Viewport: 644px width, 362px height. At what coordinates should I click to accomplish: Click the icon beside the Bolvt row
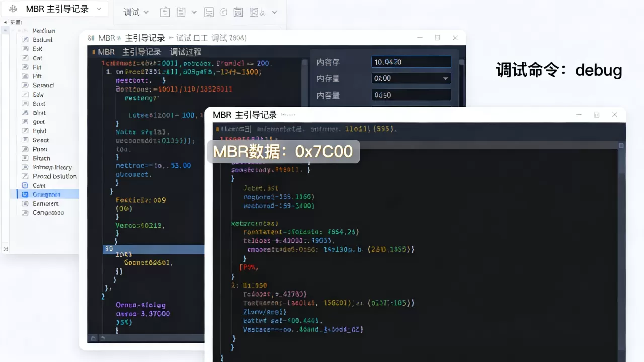click(x=25, y=131)
